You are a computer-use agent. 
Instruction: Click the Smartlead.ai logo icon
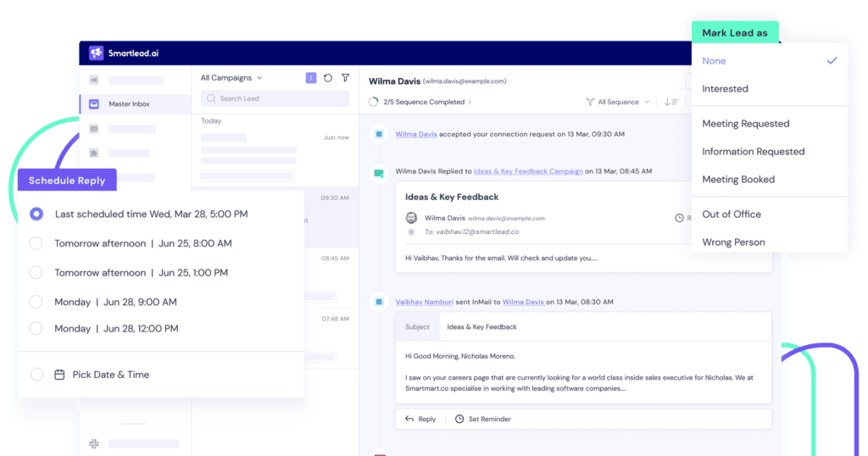coord(96,53)
